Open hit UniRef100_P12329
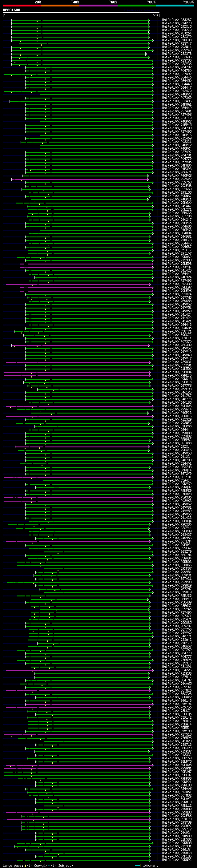 pyautogui.click(x=177, y=419)
